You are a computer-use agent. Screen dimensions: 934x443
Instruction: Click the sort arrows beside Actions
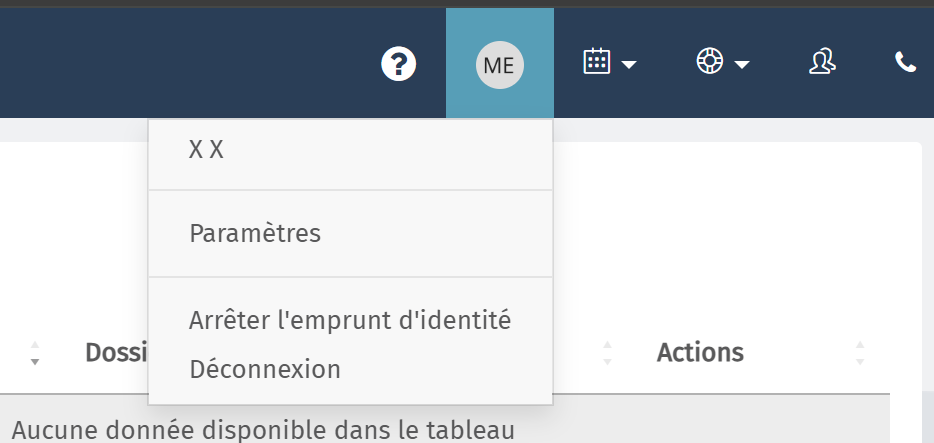click(860, 352)
